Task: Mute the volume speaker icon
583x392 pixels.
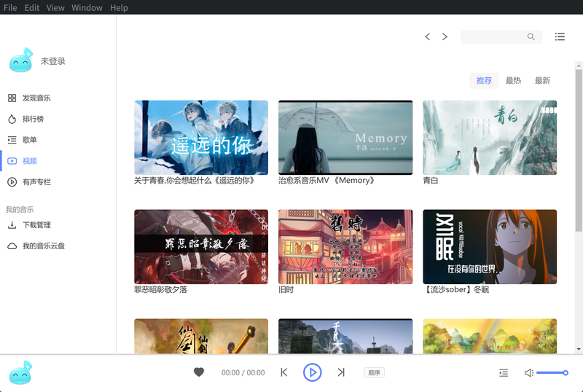Action: [x=528, y=373]
